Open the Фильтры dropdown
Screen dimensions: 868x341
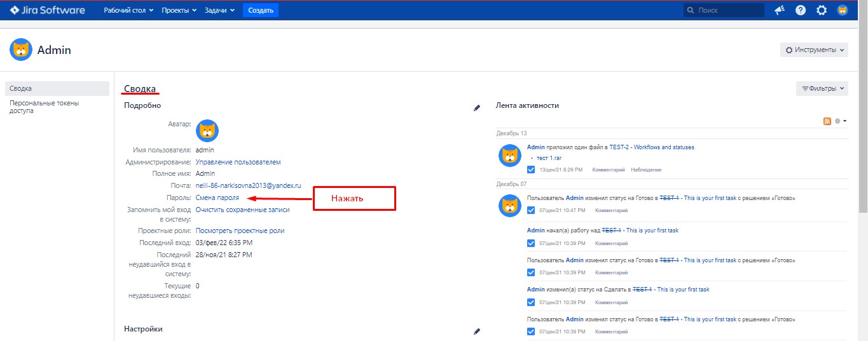click(822, 88)
